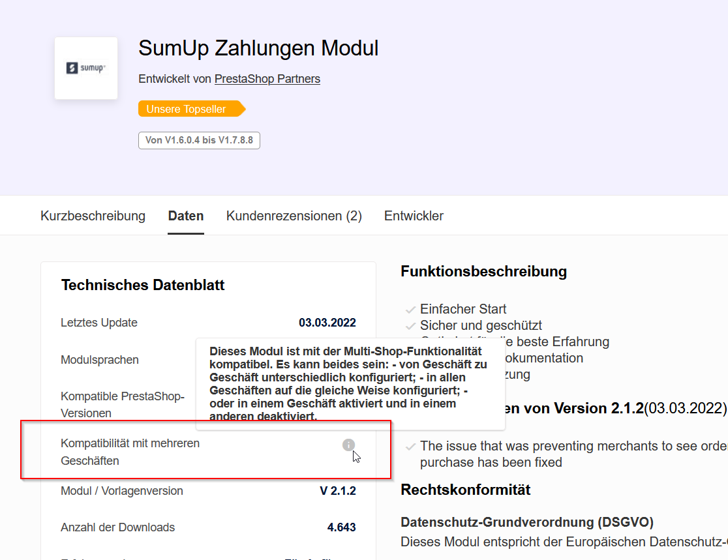Click the Rechtskonformität heading

point(466,490)
